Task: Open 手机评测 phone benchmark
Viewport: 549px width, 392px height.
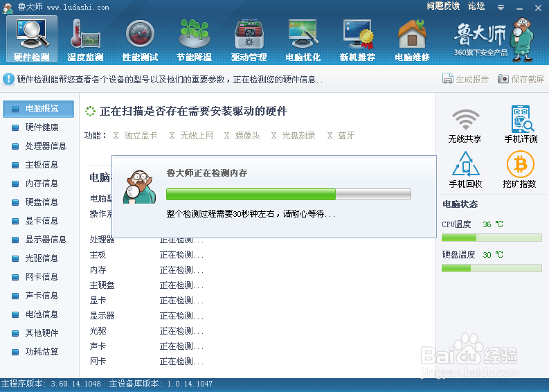Action: click(x=521, y=125)
